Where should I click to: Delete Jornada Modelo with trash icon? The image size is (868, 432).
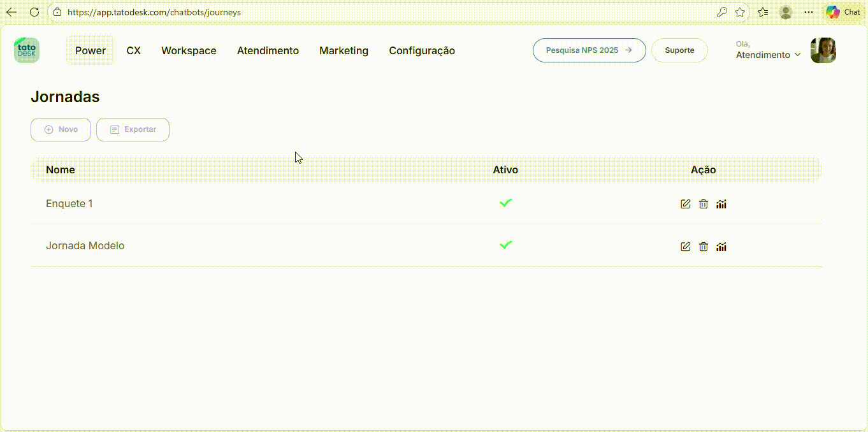pos(703,247)
